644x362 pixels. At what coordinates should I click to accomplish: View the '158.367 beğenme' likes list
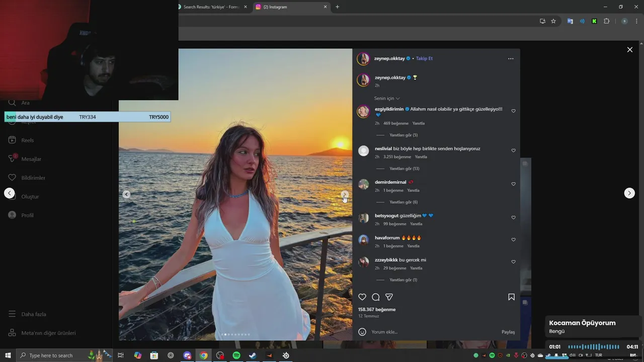point(377,310)
